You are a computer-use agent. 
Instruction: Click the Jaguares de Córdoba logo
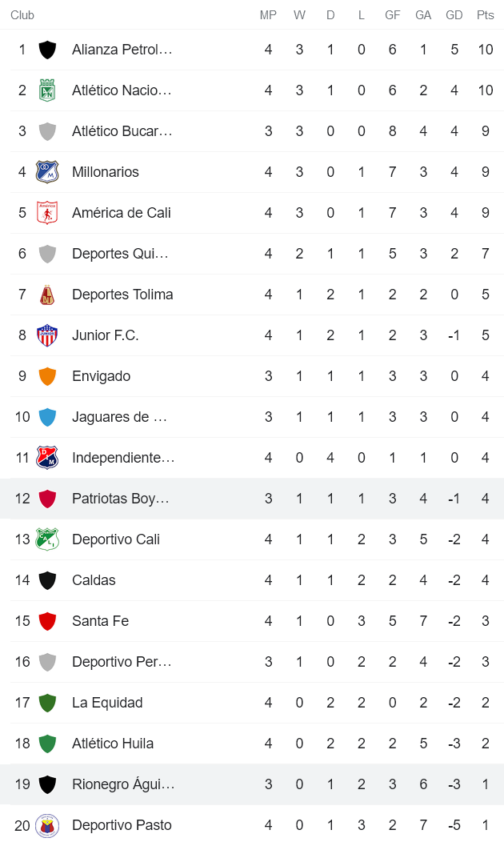tap(48, 416)
